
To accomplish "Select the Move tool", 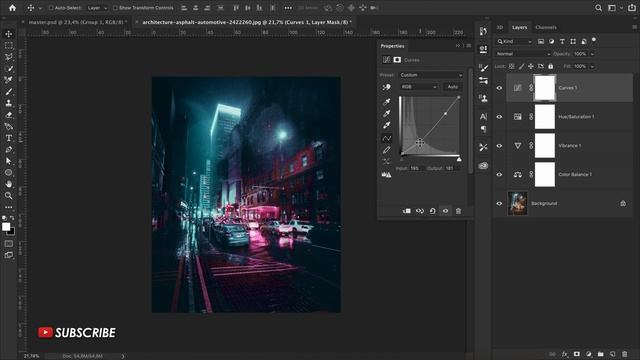I will [9, 34].
